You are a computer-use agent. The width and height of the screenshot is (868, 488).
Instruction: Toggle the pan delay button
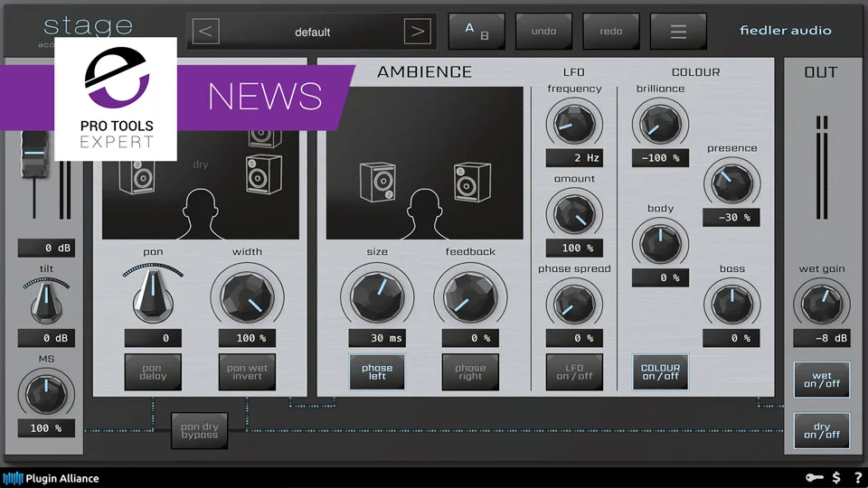153,371
